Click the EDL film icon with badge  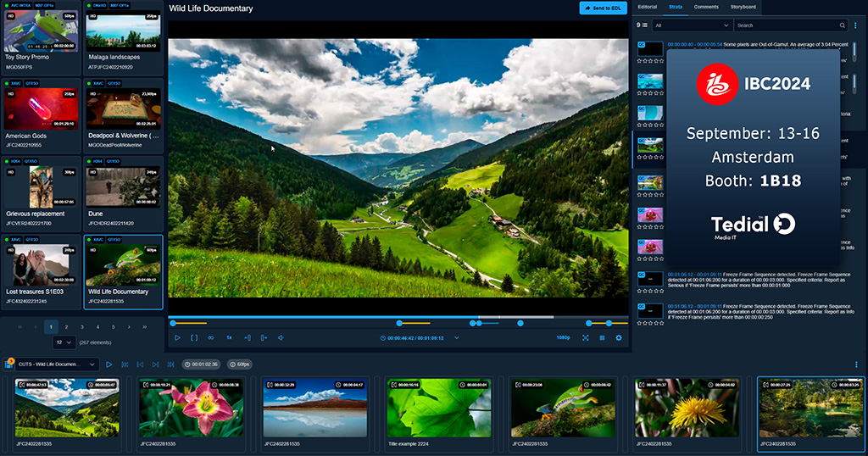[x=8, y=364]
